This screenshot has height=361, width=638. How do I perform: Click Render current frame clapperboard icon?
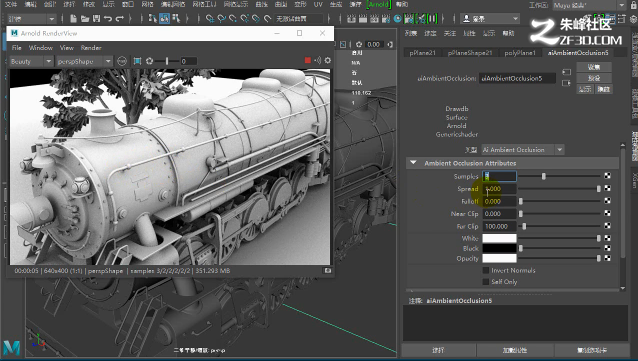[x=363, y=18]
